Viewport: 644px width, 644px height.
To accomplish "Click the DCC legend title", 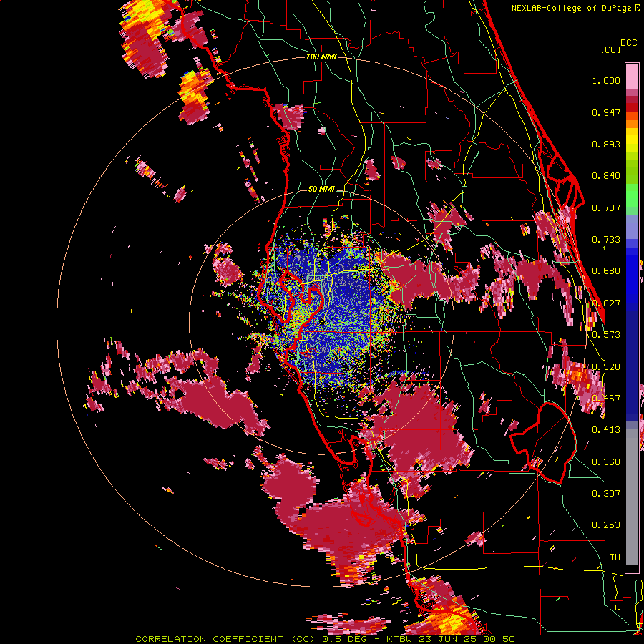I will point(628,43).
